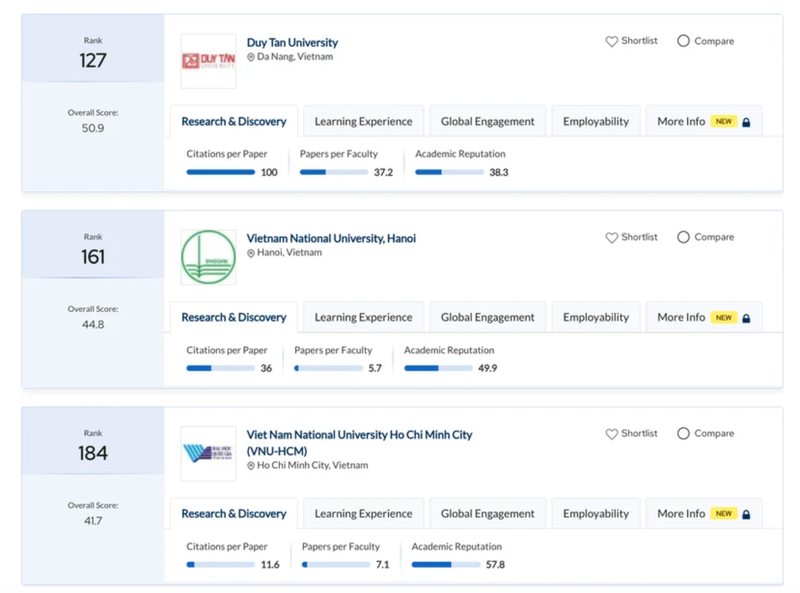Image resolution: width=800 pixels, height=593 pixels.
Task: Shortlist Duy Tan University via its text label
Action: (x=639, y=41)
